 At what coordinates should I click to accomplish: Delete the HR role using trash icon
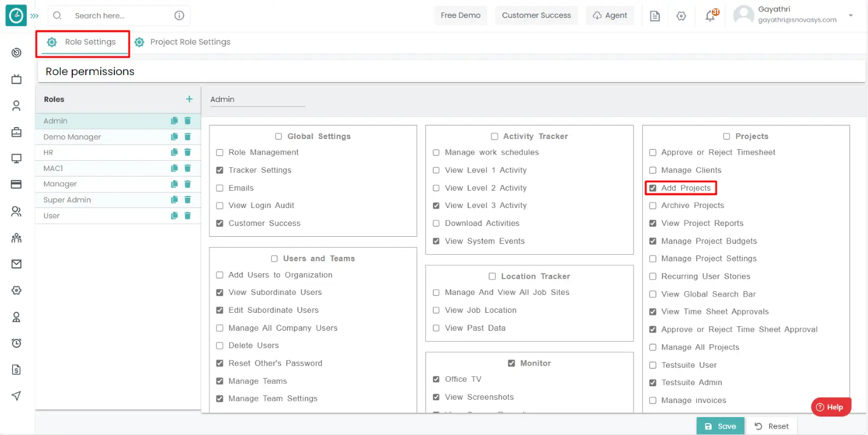tap(188, 153)
